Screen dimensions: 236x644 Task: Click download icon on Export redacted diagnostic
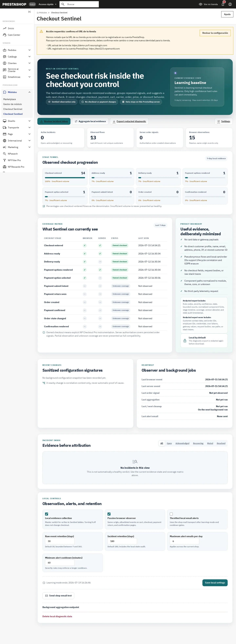pos(114,121)
